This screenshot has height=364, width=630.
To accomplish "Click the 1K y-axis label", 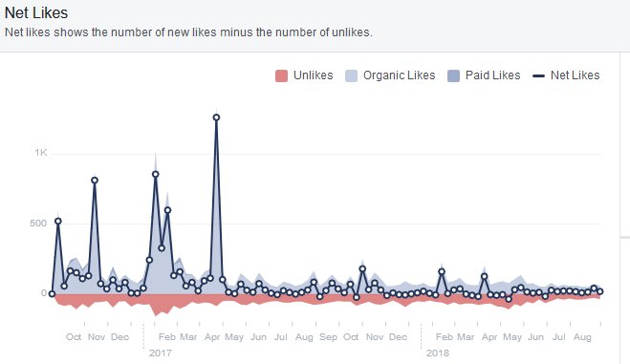I will coord(41,153).
